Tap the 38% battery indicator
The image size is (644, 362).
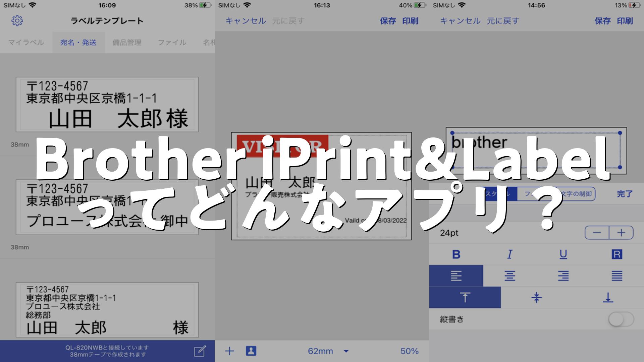point(198,5)
